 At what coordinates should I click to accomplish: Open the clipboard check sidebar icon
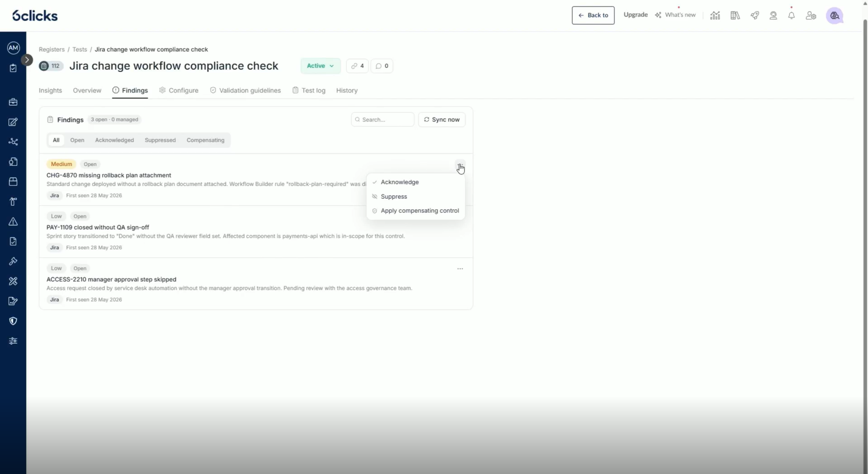pos(13,68)
